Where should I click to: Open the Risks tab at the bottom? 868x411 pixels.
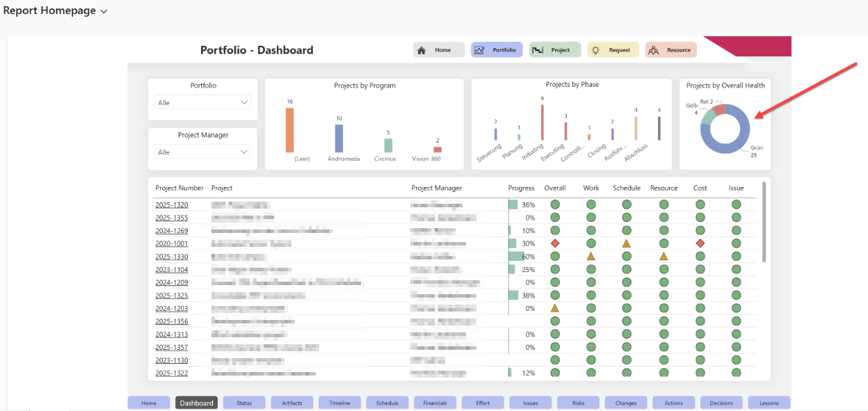click(578, 403)
